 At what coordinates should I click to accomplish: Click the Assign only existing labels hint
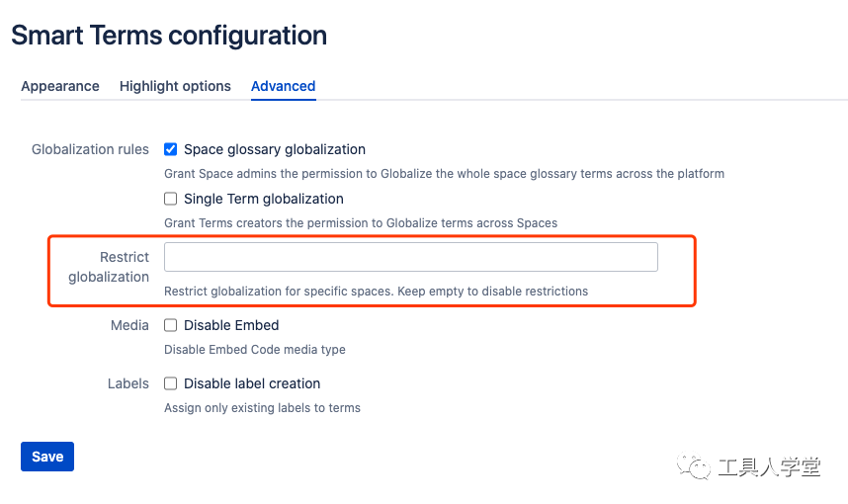[262, 408]
